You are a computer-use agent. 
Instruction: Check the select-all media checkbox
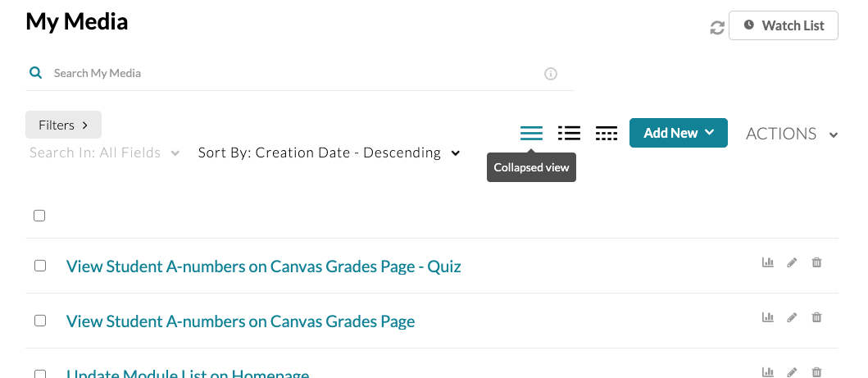point(39,216)
